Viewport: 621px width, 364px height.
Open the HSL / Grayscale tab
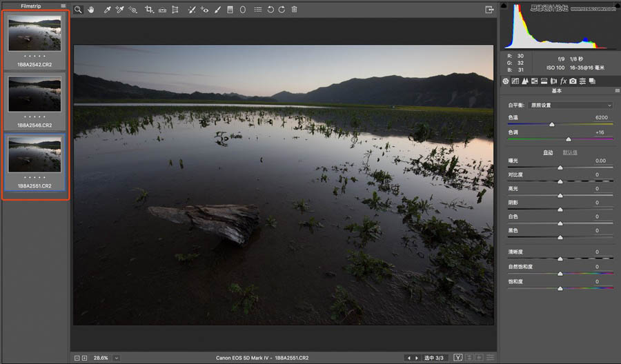pyautogui.click(x=534, y=81)
